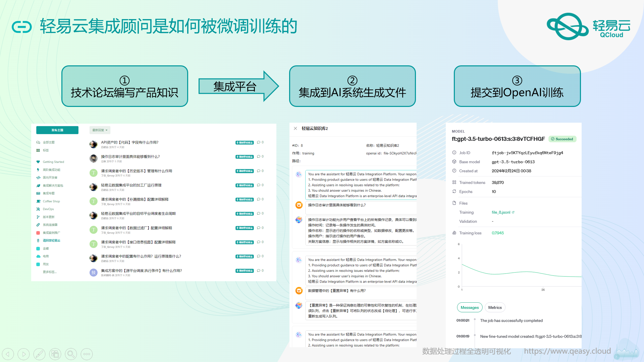This screenshot has width=644, height=362.
Task: Click user avatar beside 重置异常 question
Action: pyautogui.click(x=299, y=291)
